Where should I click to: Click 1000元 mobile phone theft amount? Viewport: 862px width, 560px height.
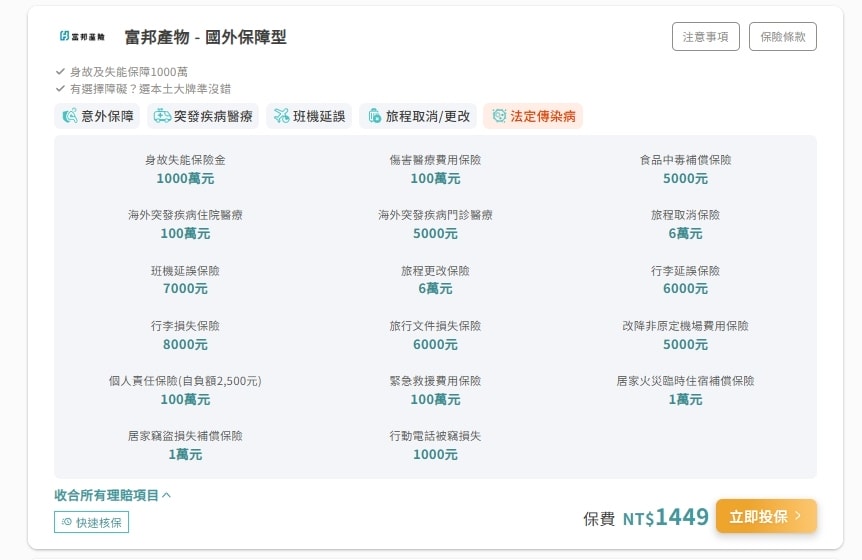pos(435,454)
